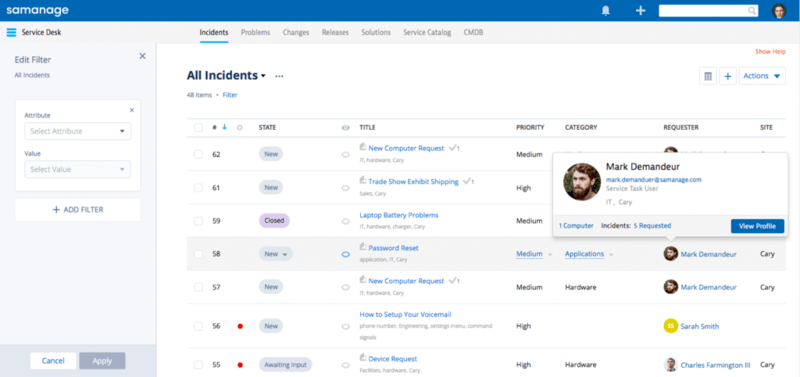Open the notifications bell
The width and height of the screenshot is (800, 377).
coord(606,11)
